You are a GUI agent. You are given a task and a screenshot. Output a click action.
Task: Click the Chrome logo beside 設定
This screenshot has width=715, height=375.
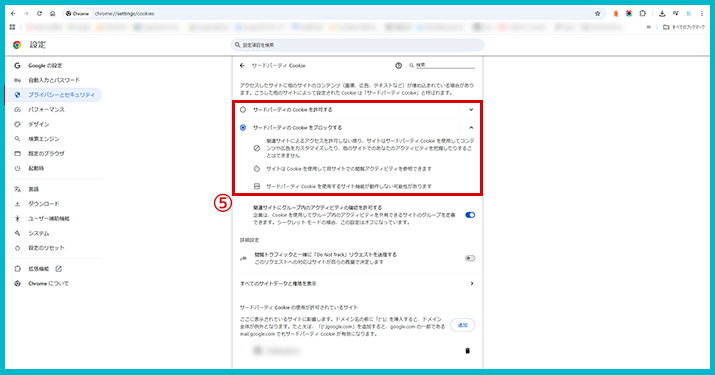coord(17,45)
